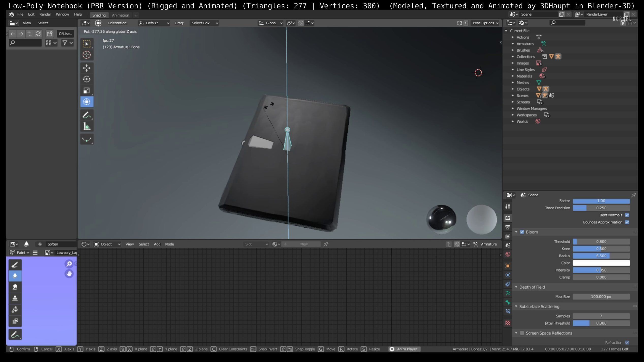Activate the Measure tool
The width and height of the screenshot is (644, 362).
(87, 127)
